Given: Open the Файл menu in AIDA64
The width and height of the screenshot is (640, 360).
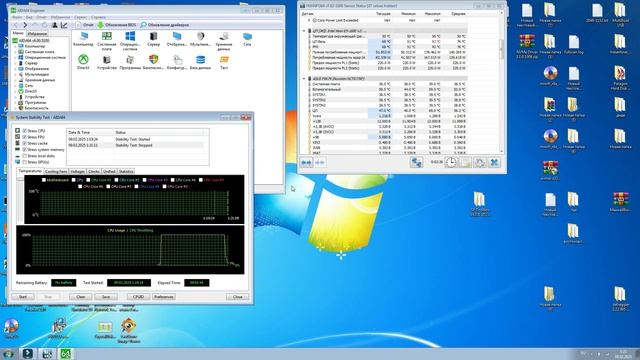Looking at the screenshot, I should tap(17, 17).
